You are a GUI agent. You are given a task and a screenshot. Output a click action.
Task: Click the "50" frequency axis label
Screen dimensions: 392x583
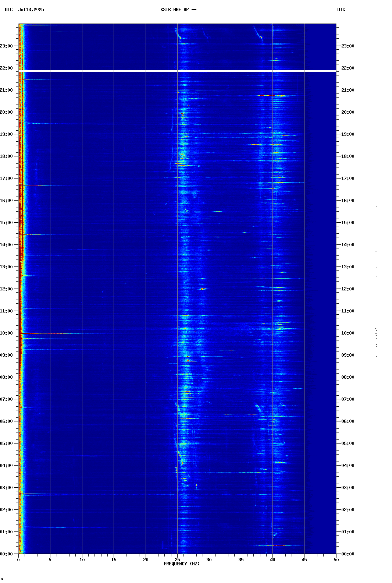(x=336, y=560)
